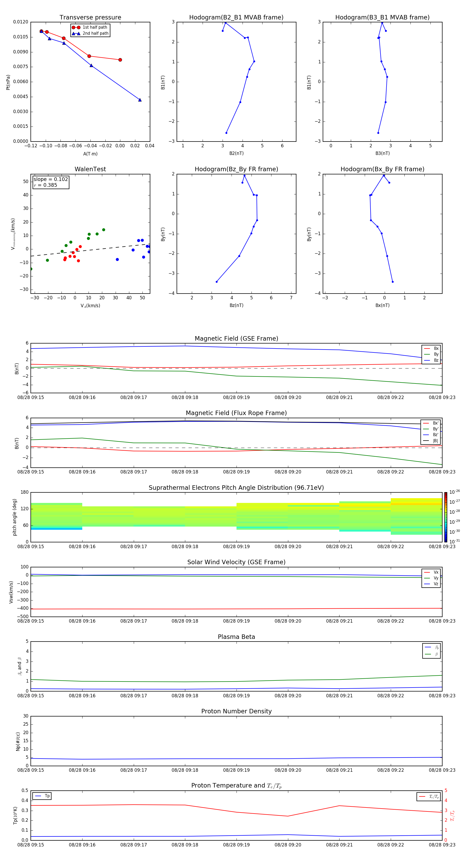
Task: Click By' in the Flux Rope legend
Action: tap(431, 429)
